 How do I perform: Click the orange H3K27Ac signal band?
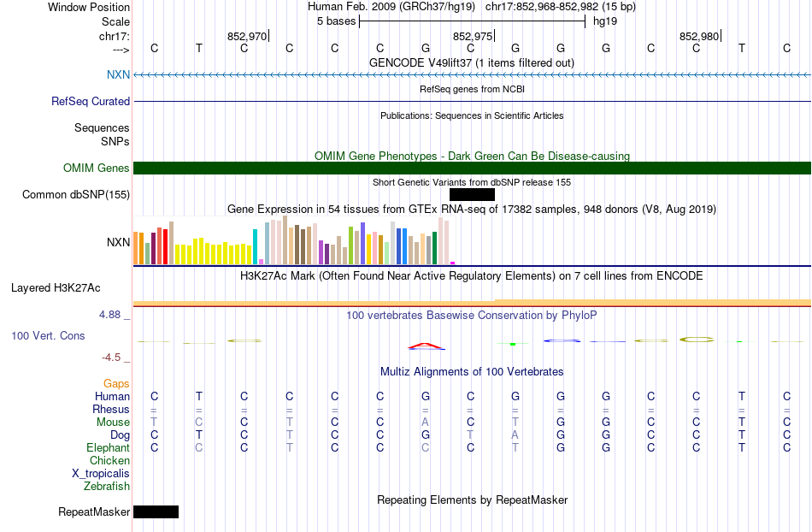(473, 303)
